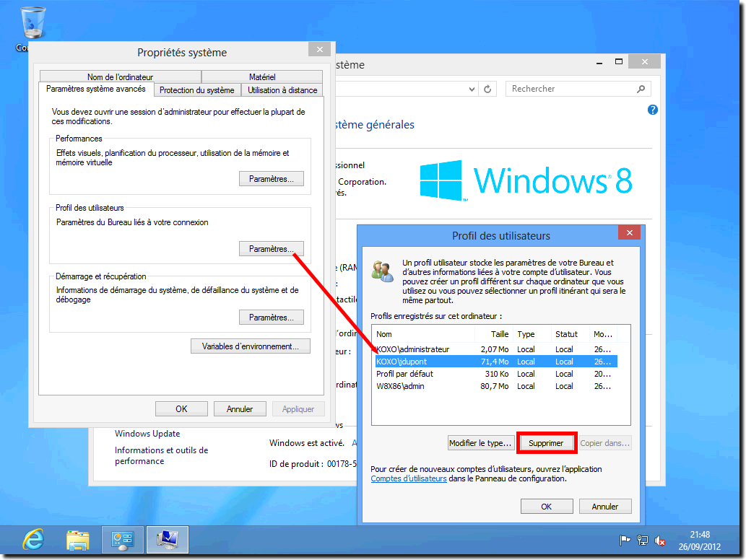This screenshot has height=560, width=746.
Task: Click Supprimer to delete the selected profile
Action: click(546, 443)
